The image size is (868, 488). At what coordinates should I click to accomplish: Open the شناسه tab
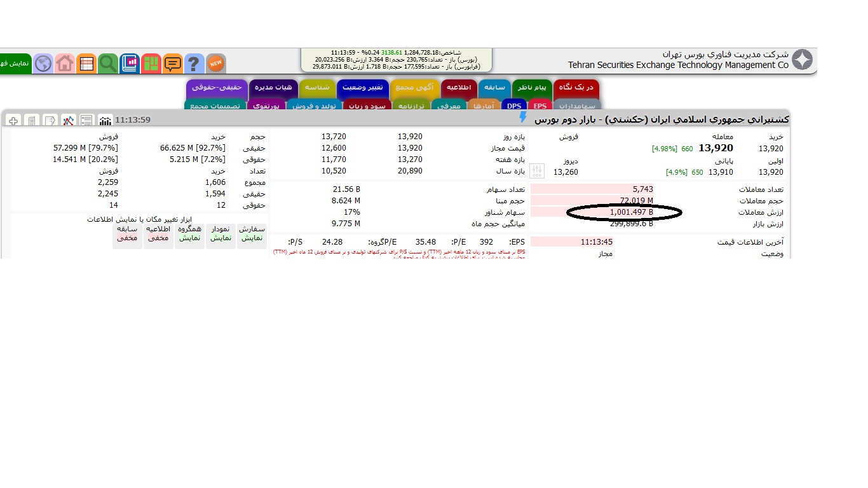pyautogui.click(x=316, y=88)
